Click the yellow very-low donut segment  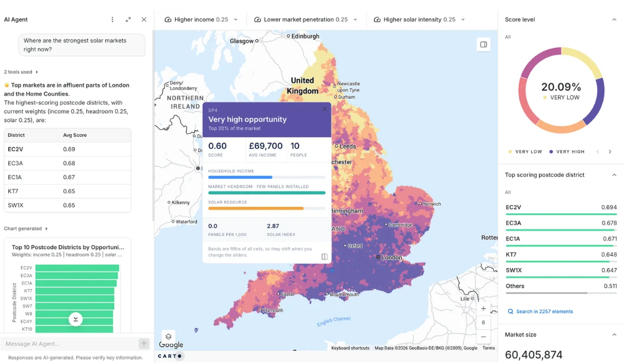(x=585, y=60)
